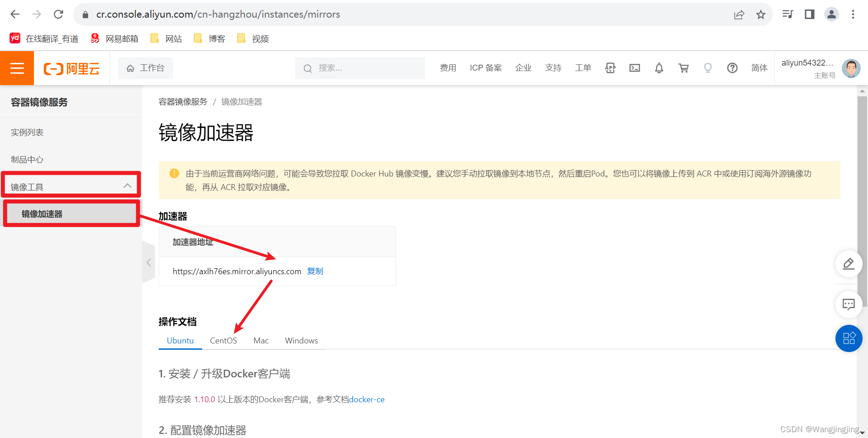This screenshot has width=868, height=438.
Task: Open the 工作台 workbench button
Action: (x=146, y=68)
